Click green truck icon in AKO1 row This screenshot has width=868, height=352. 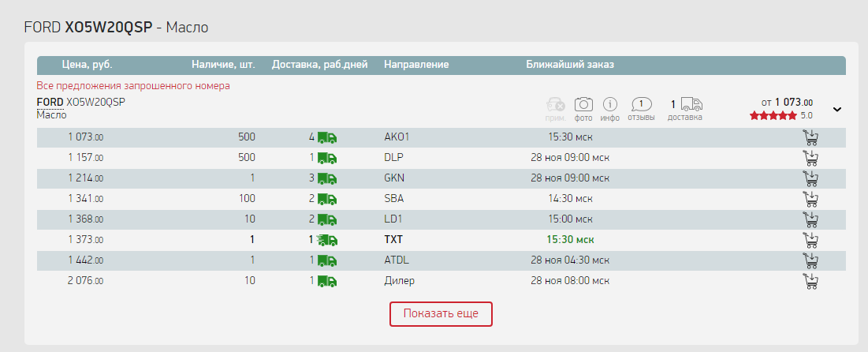pos(326,137)
